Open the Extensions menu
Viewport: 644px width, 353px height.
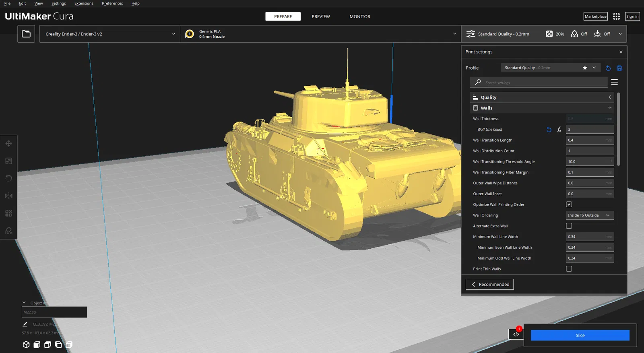[84, 3]
